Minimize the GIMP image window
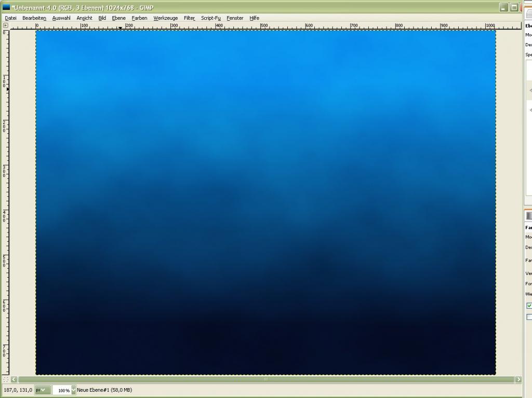Viewport: 532px width, 398px height. pos(504,7)
